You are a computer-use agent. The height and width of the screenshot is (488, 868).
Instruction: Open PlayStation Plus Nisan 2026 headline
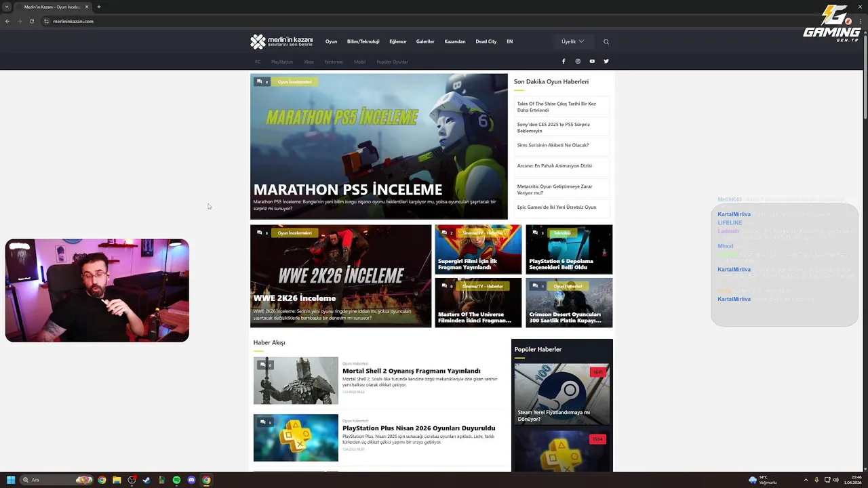419,428
